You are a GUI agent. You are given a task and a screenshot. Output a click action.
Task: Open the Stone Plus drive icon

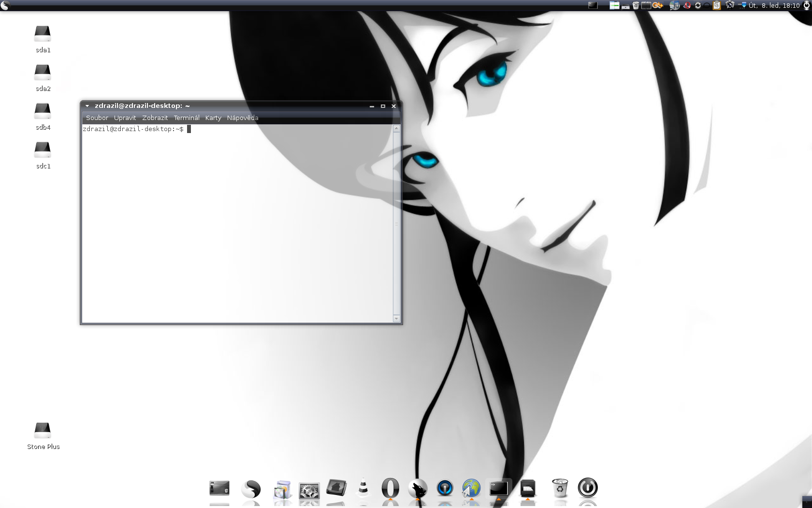(x=43, y=431)
